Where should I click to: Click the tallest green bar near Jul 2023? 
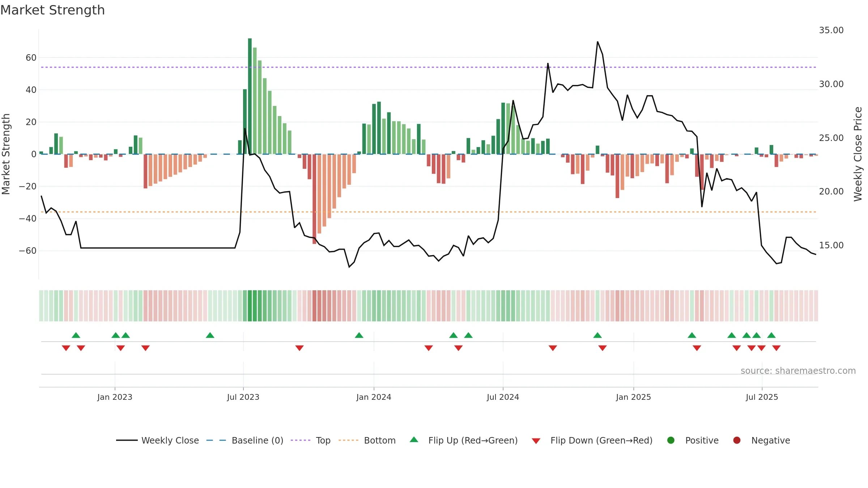[x=250, y=96]
